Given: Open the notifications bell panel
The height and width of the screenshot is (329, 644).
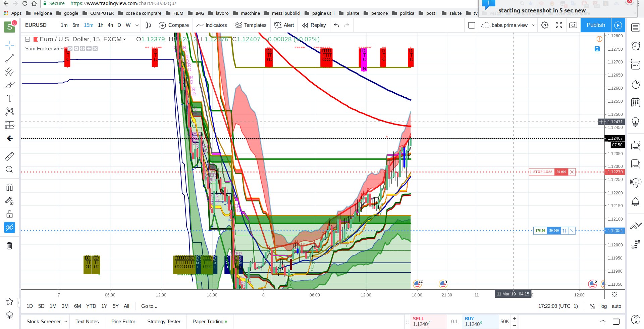Looking at the screenshot, I should coord(636,202).
